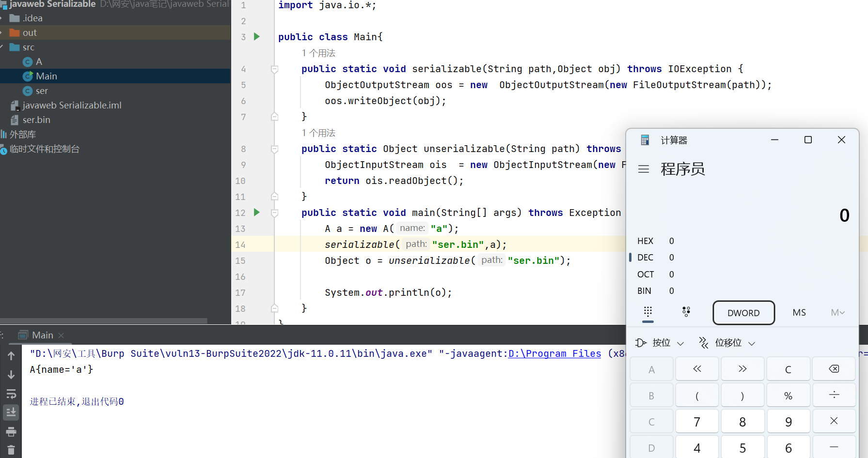Run the Main class from the line 3 gutter arrow
Image resolution: width=868 pixels, height=458 pixels.
(257, 37)
